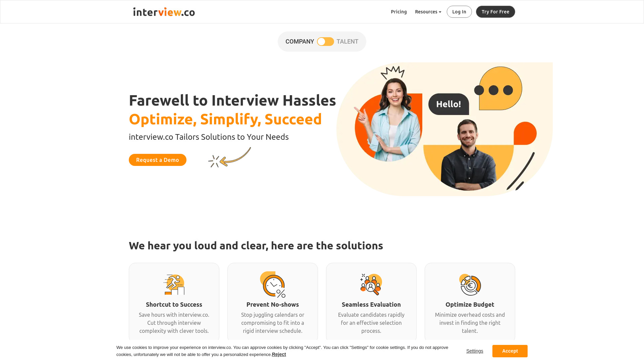644x362 pixels.
Task: Click the Log In menu button
Action: click(459, 11)
